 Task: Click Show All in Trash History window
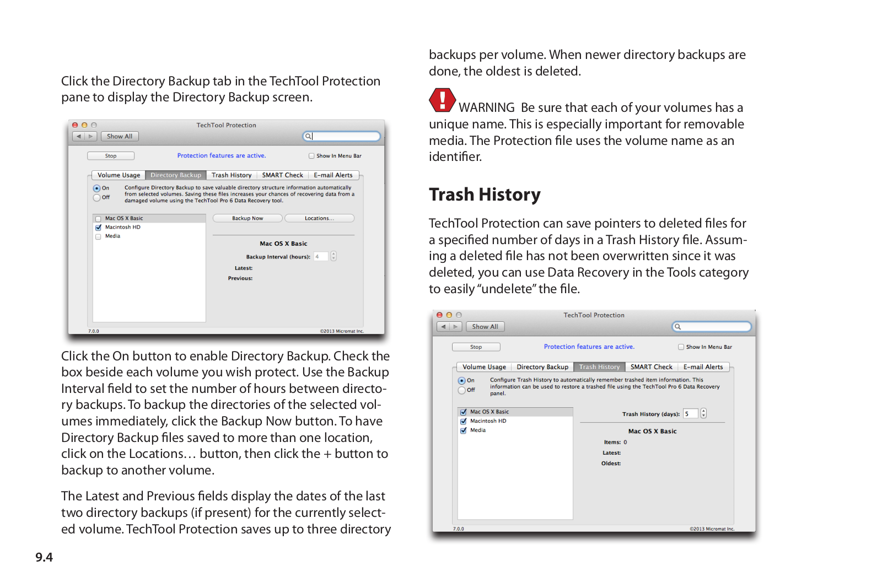pos(485,327)
